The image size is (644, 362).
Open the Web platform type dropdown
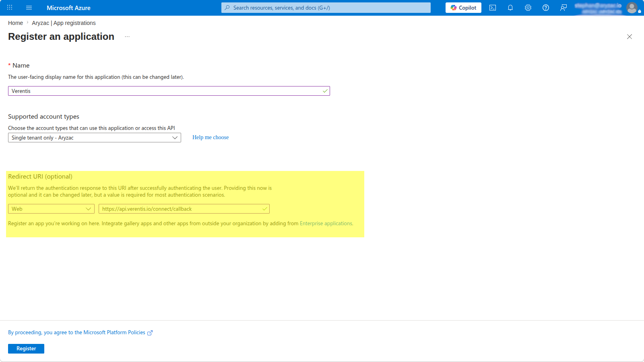tap(51, 209)
